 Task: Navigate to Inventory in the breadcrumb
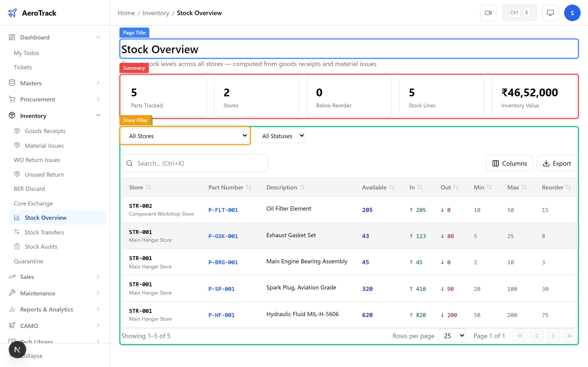coord(156,13)
